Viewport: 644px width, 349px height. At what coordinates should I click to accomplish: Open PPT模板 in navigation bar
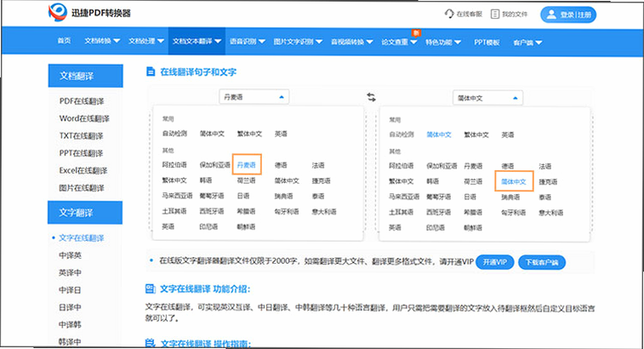(487, 43)
